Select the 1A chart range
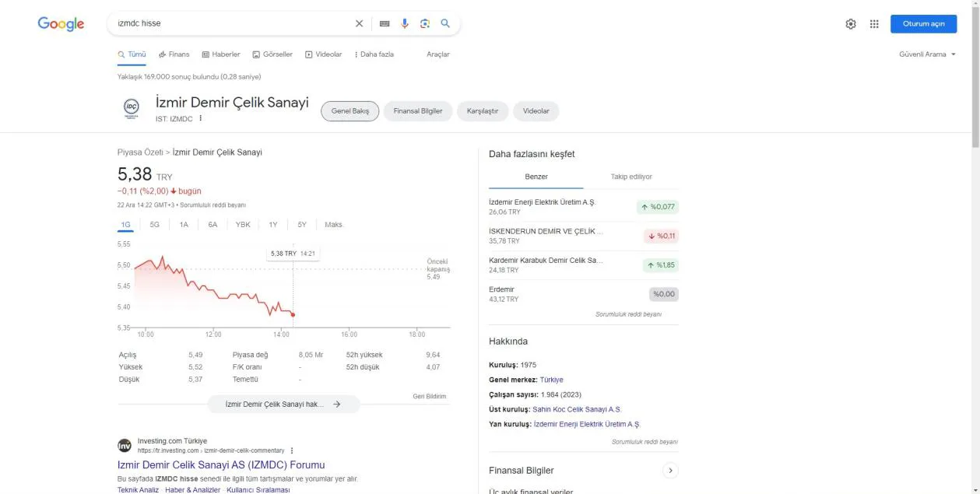 pos(184,225)
